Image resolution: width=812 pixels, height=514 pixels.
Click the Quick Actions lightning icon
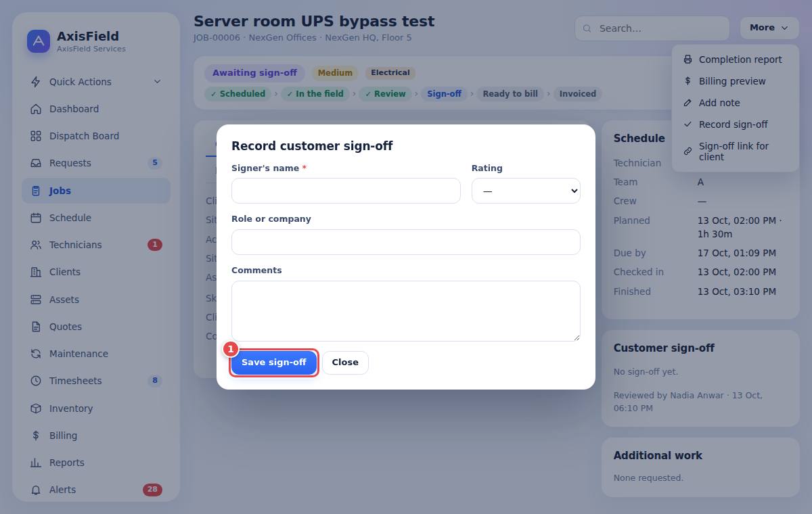(36, 82)
